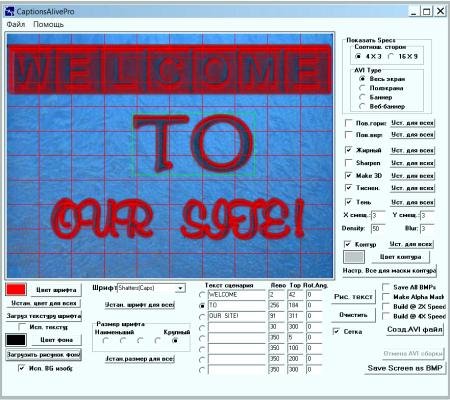Click the black background color swatch
Screen dimensions: 450x400
point(16,340)
